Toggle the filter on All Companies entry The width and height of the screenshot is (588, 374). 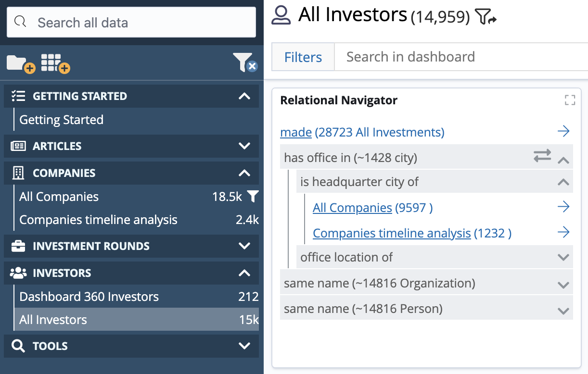coord(254,196)
